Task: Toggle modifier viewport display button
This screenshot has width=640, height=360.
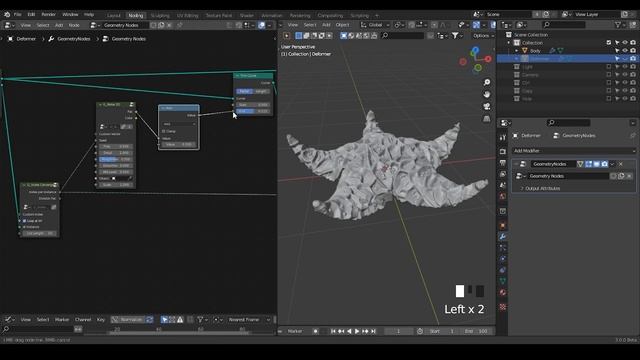Action: (596, 164)
